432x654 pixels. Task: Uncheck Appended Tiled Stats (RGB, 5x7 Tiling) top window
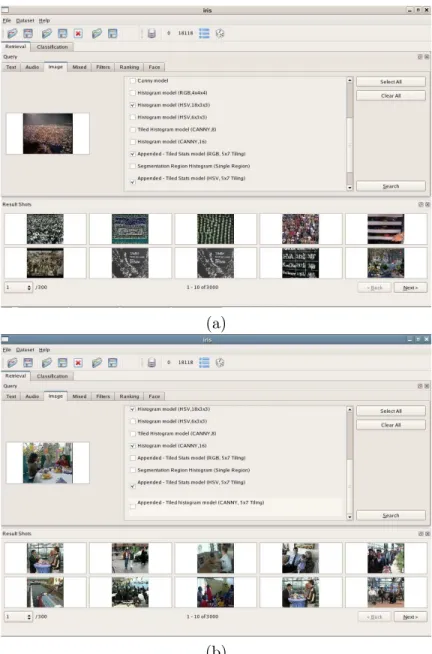coord(133,154)
